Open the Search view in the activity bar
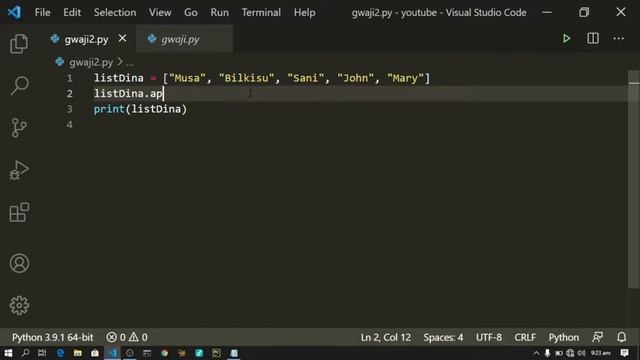This screenshot has height=360, width=640. click(19, 86)
